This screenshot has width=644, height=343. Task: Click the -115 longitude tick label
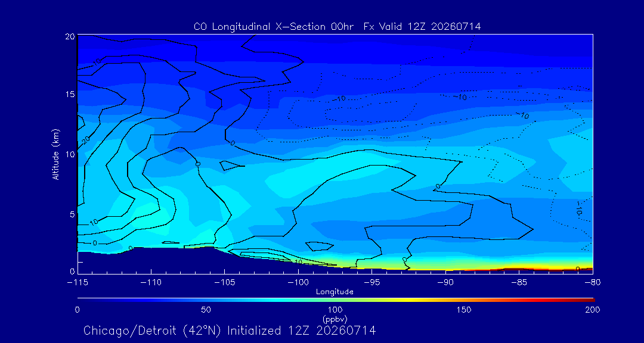[77, 283]
